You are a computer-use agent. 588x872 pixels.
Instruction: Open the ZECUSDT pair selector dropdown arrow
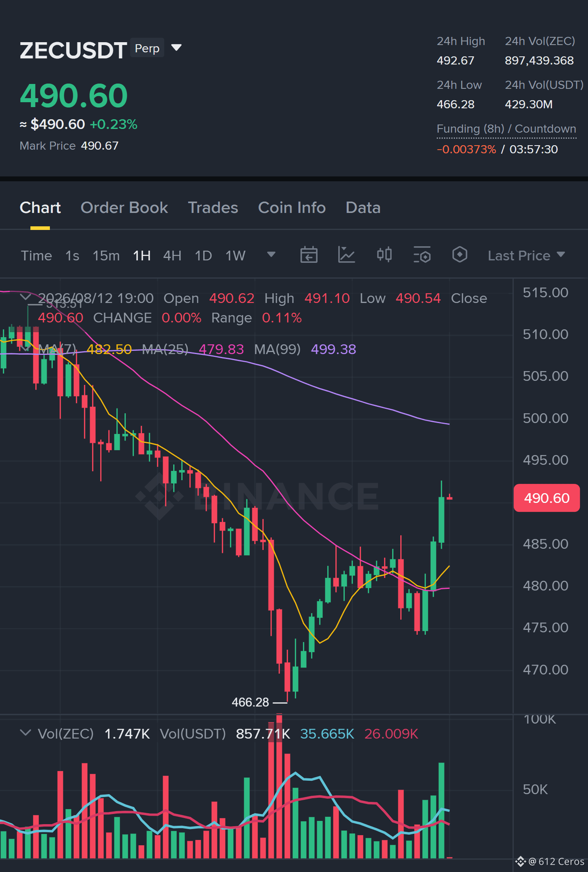tap(176, 48)
